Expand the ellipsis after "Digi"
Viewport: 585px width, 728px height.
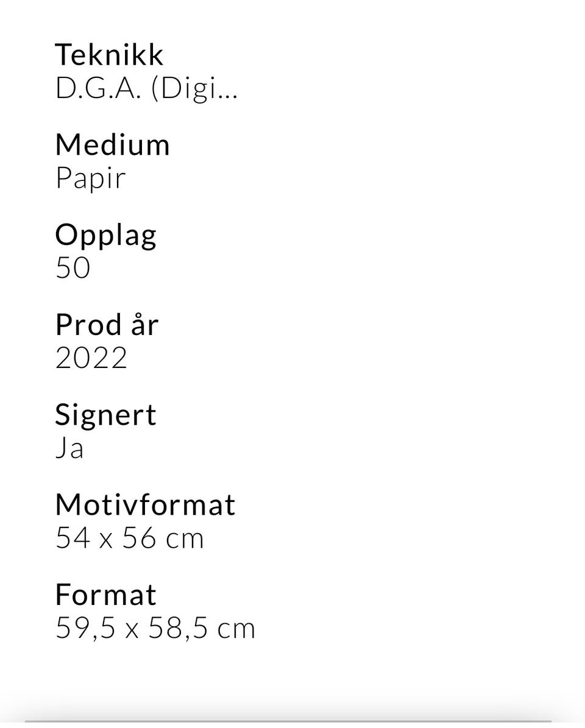(227, 96)
